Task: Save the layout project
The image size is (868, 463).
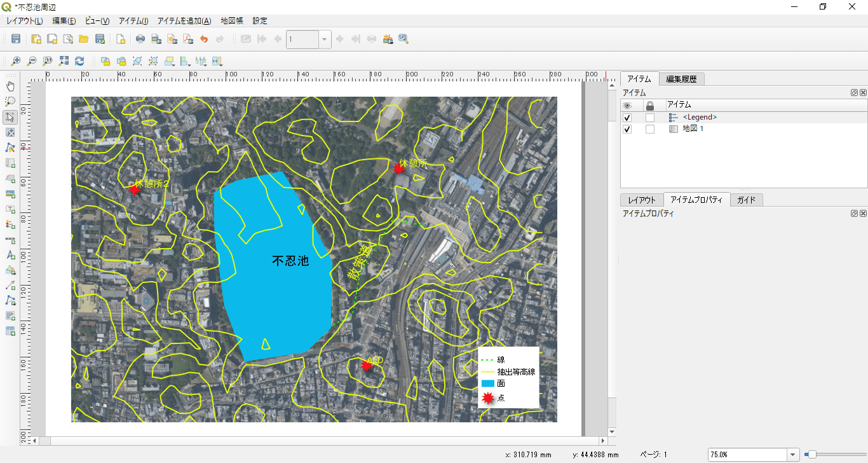Action: [16, 39]
